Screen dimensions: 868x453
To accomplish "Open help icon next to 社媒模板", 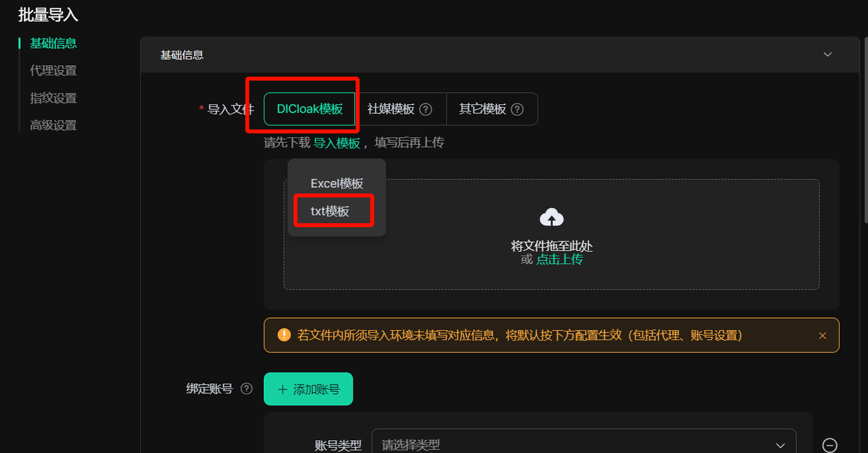I will pyautogui.click(x=426, y=109).
